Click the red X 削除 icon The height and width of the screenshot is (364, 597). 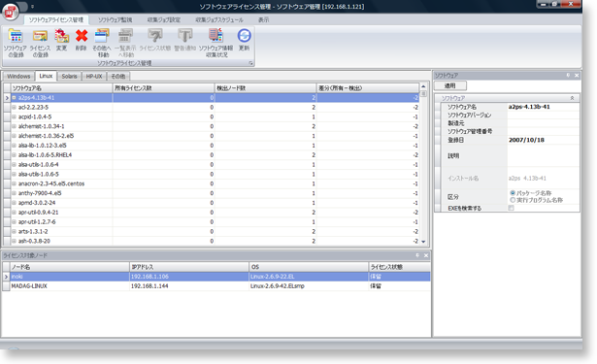point(82,40)
